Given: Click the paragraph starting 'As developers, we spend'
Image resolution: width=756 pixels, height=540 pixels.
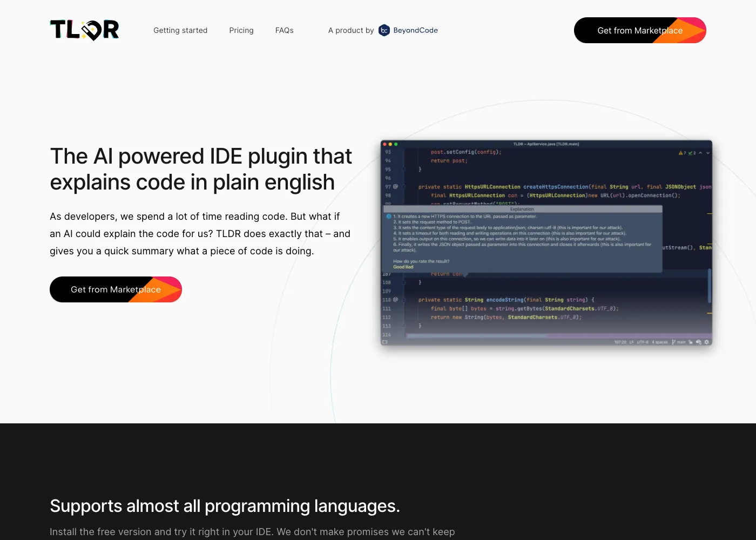Looking at the screenshot, I should pos(200,234).
